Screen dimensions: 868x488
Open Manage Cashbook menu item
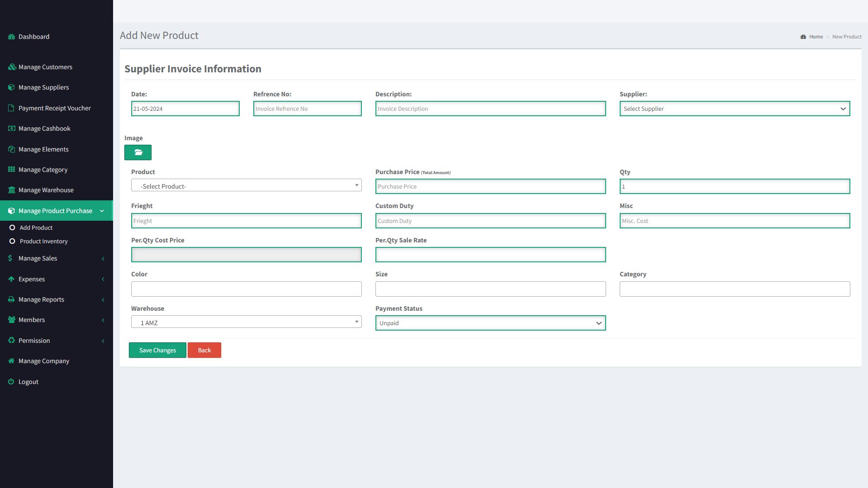point(57,128)
